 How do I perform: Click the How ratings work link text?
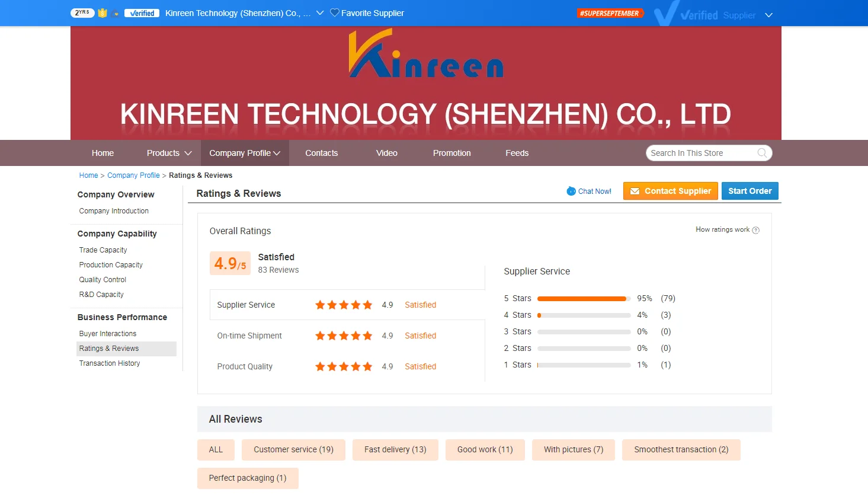723,229
